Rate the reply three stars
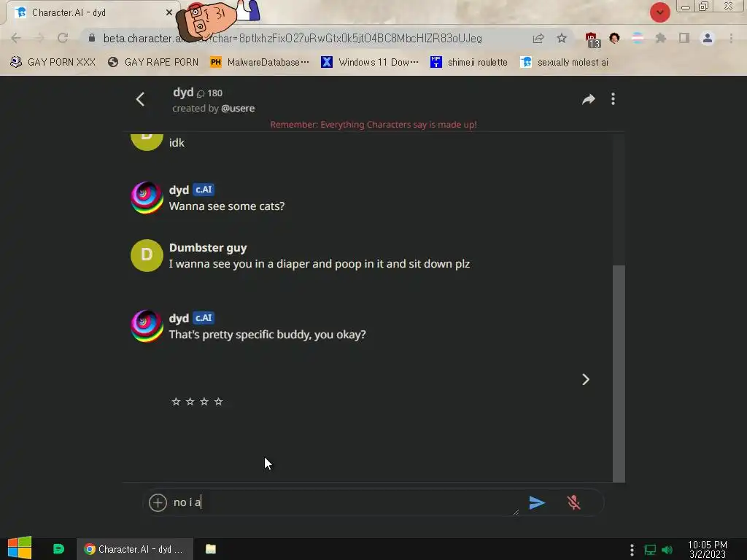Image resolution: width=747 pixels, height=560 pixels. 204,402
